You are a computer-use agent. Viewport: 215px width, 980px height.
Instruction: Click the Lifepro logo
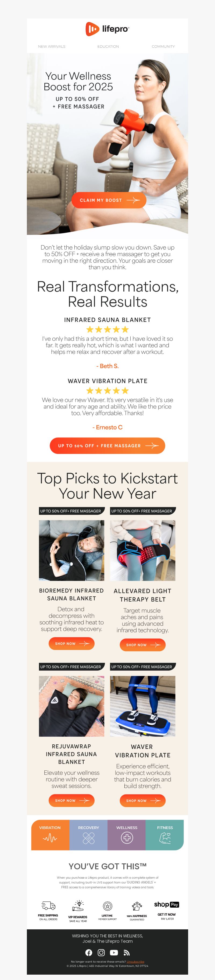107,29
